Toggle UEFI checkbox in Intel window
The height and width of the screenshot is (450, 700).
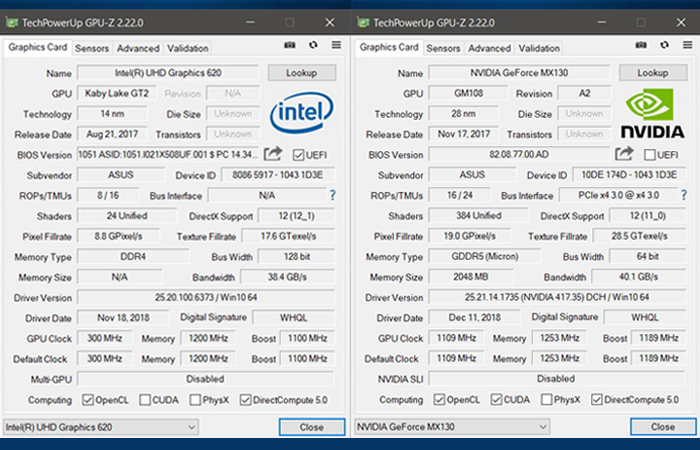click(x=298, y=155)
